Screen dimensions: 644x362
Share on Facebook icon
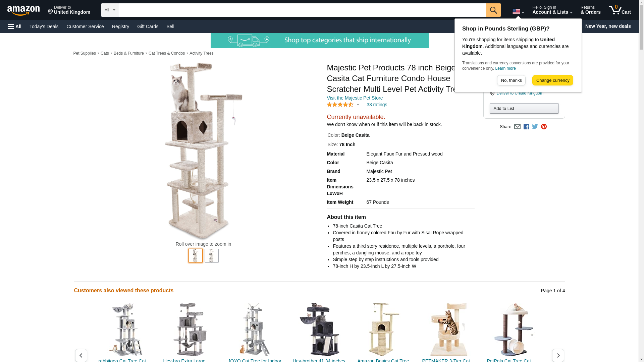pos(526,127)
